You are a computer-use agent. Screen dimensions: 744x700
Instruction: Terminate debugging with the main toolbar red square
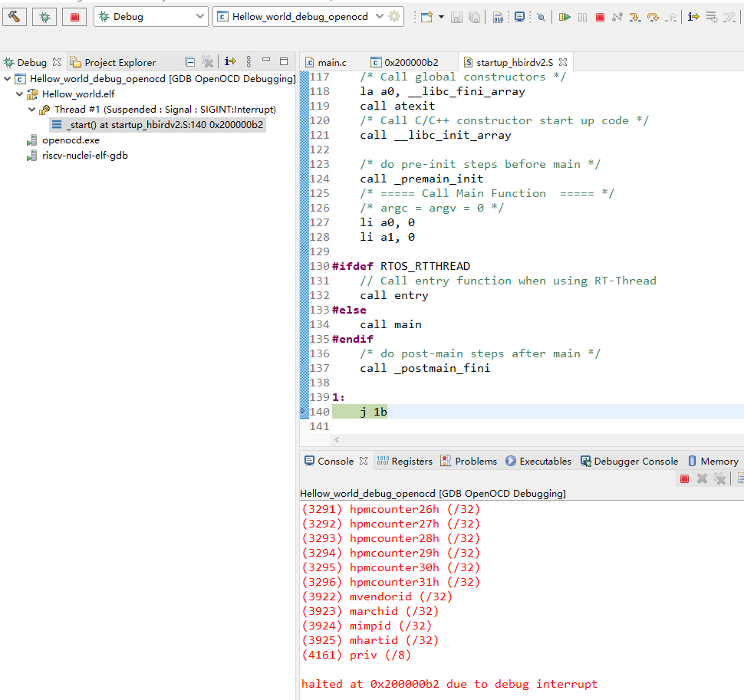[x=601, y=17]
